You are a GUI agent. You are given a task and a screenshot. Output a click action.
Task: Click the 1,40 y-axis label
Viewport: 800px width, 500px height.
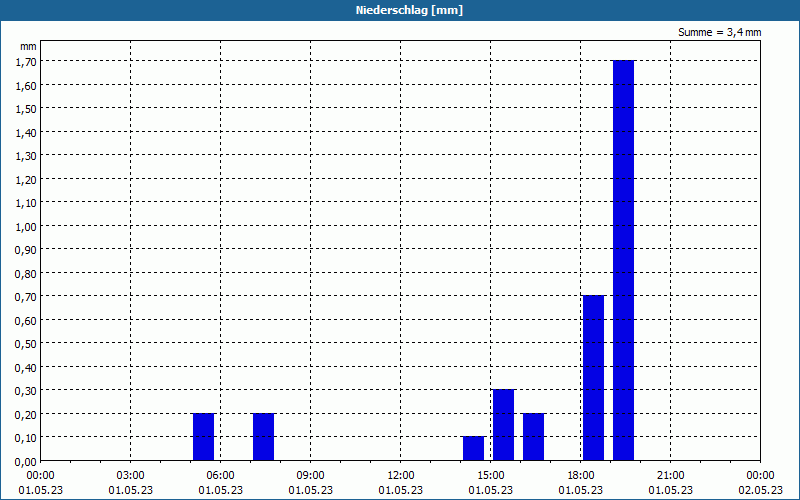[x=26, y=133]
